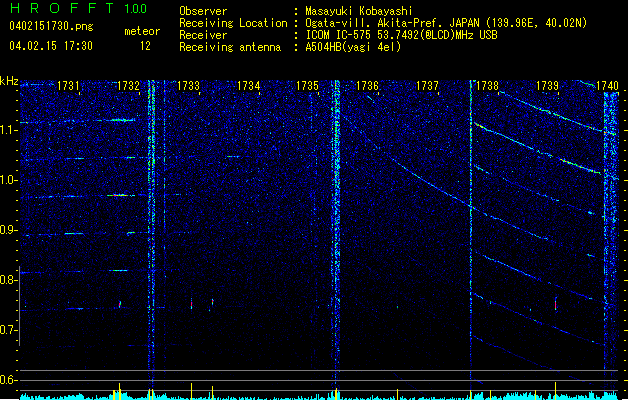
Task: Click the 1739 time marker
Action: [548, 86]
